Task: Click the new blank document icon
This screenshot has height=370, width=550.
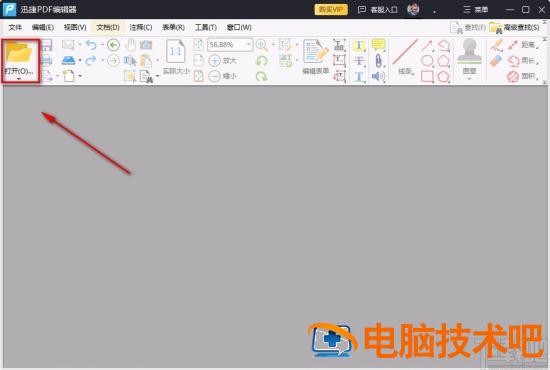Action: pyautogui.click(x=69, y=76)
